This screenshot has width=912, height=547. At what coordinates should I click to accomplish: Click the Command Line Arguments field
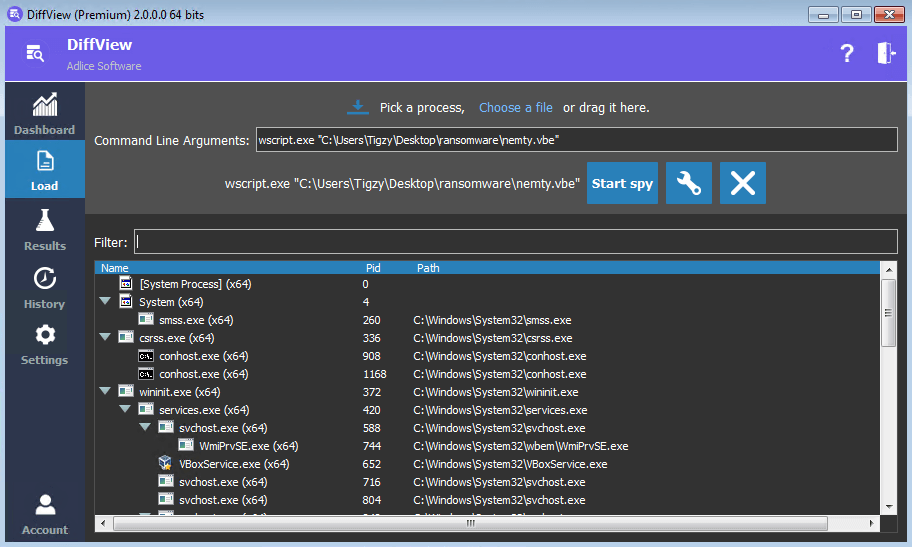tap(576, 140)
